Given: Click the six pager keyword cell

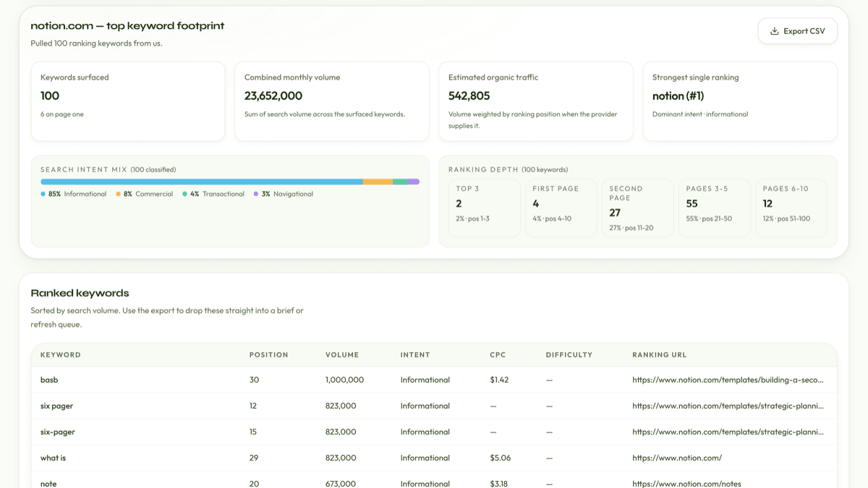Looking at the screenshot, I should click(x=56, y=406).
